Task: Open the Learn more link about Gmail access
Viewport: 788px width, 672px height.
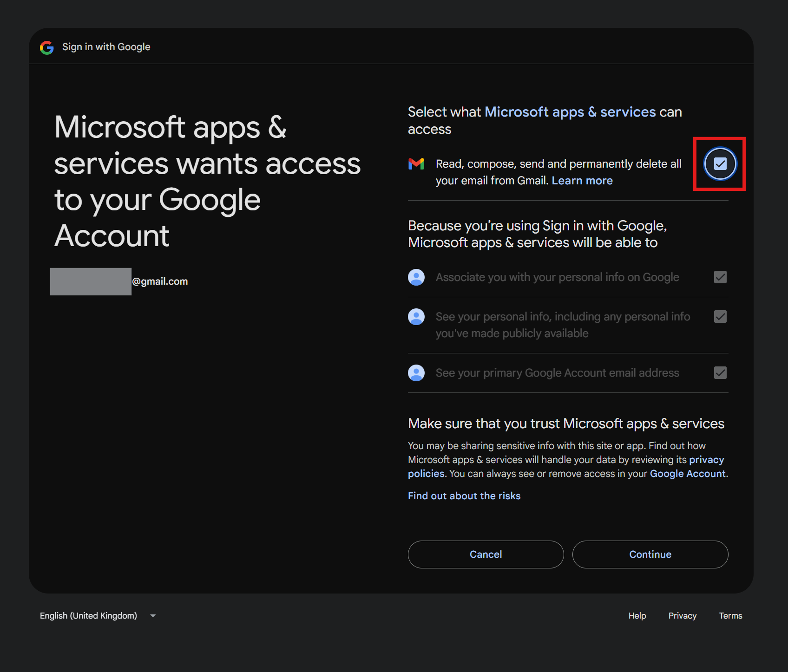Action: [582, 181]
